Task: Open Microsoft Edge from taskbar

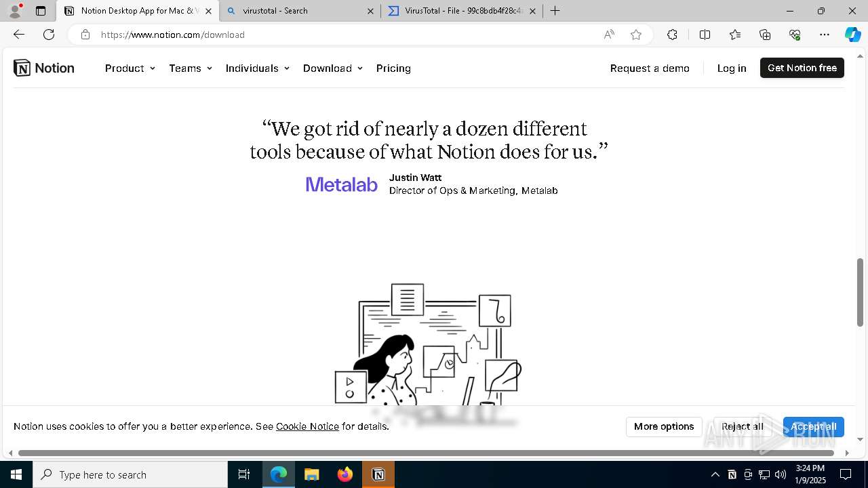Action: (279, 474)
